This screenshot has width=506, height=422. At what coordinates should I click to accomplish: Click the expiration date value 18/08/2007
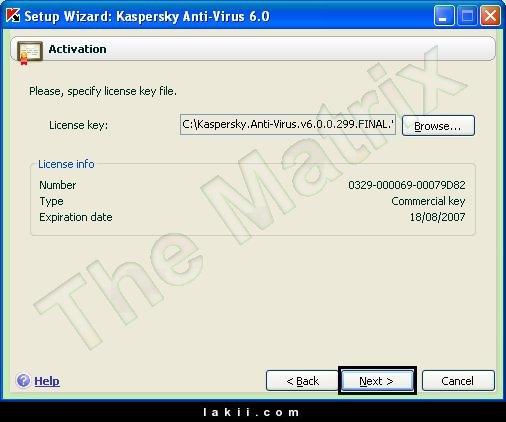pos(437,217)
